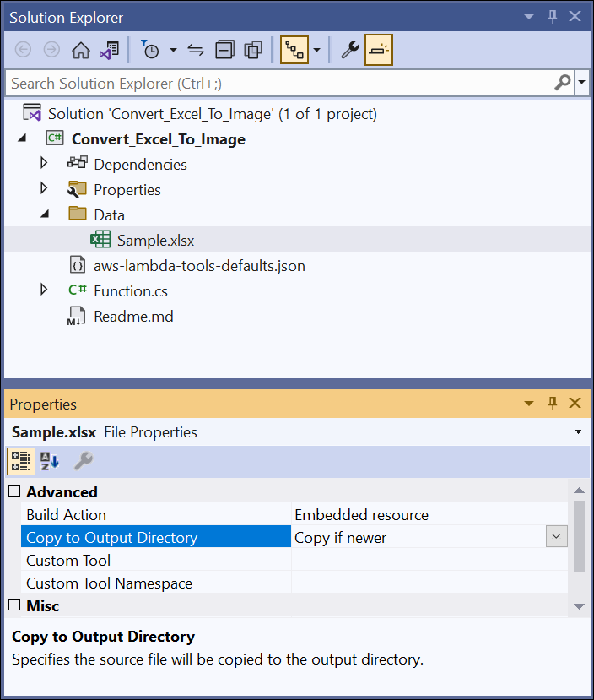The height and width of the screenshot is (700, 594).
Task: Click the Search Solution Explorer box
Action: pyautogui.click(x=278, y=83)
